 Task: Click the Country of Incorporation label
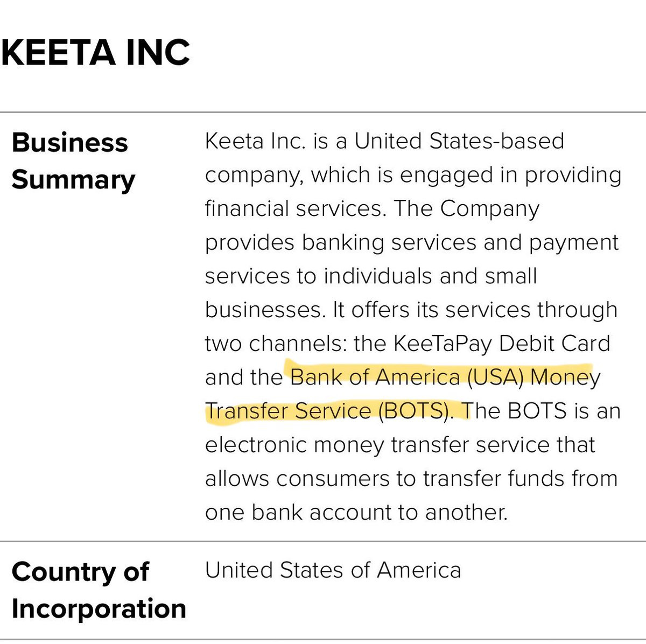pyautogui.click(x=99, y=590)
